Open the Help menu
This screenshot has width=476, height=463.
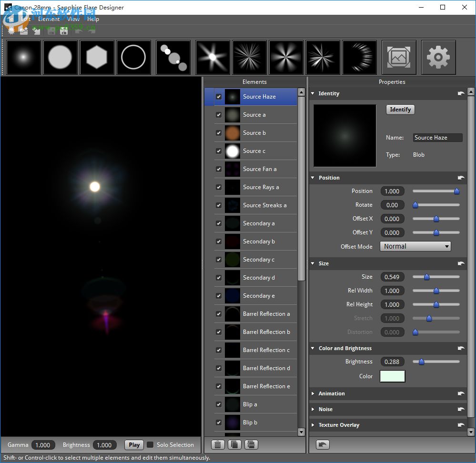93,19
